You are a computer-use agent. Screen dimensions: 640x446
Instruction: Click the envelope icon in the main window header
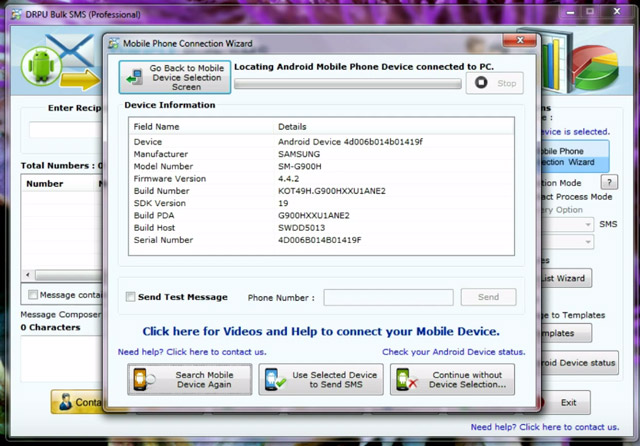point(73,50)
